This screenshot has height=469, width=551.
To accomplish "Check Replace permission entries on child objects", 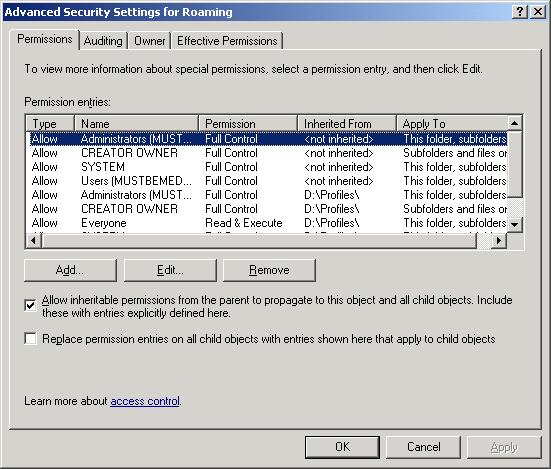I will (x=30, y=339).
